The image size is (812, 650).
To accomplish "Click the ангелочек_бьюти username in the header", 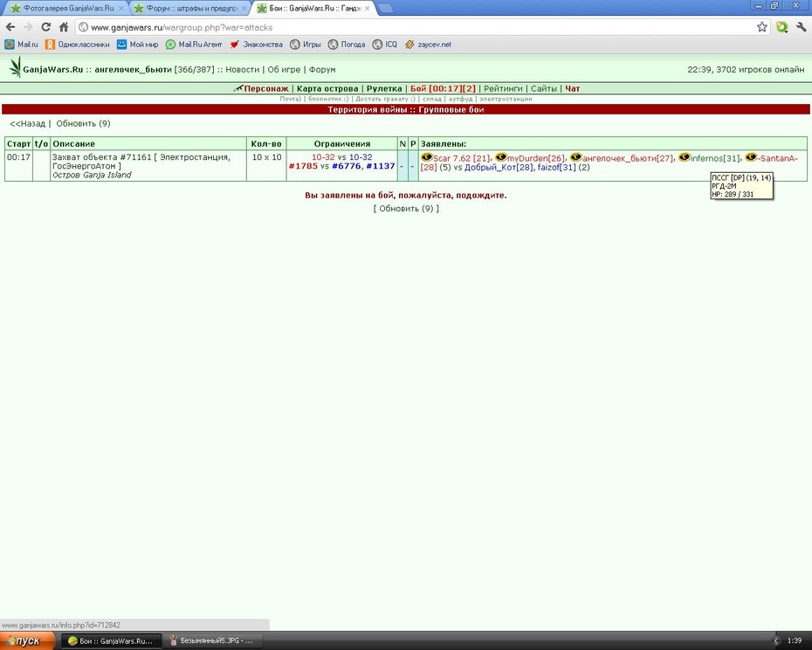I will 133,70.
